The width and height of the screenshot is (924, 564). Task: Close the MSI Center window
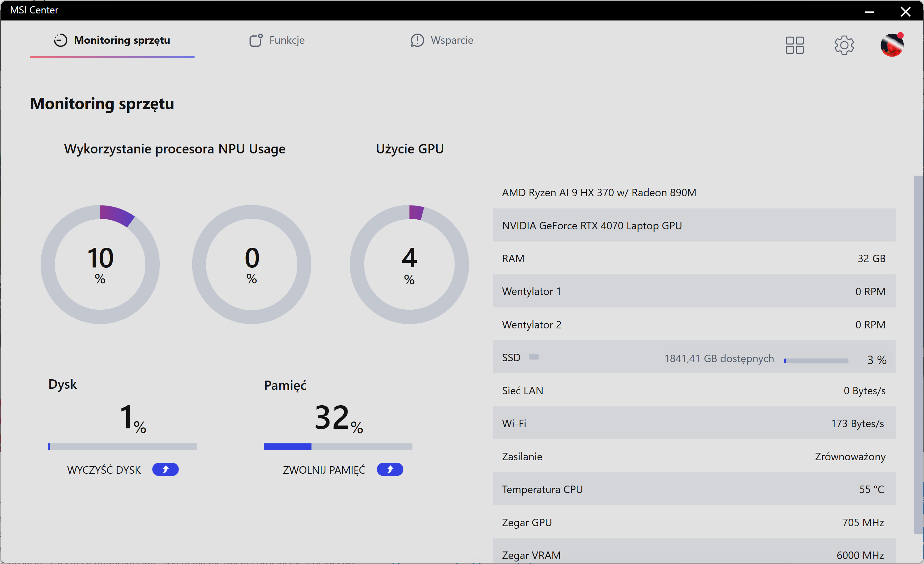[906, 12]
